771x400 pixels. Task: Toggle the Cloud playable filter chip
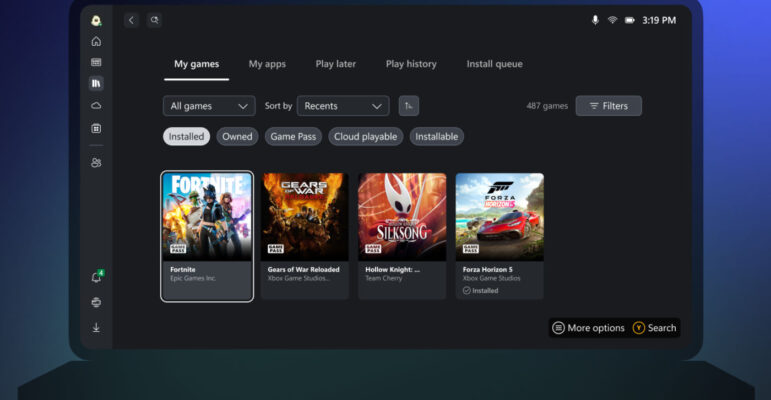[365, 137]
